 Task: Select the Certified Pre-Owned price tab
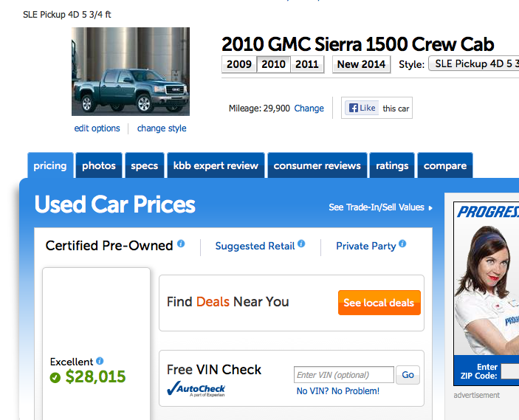pos(109,246)
